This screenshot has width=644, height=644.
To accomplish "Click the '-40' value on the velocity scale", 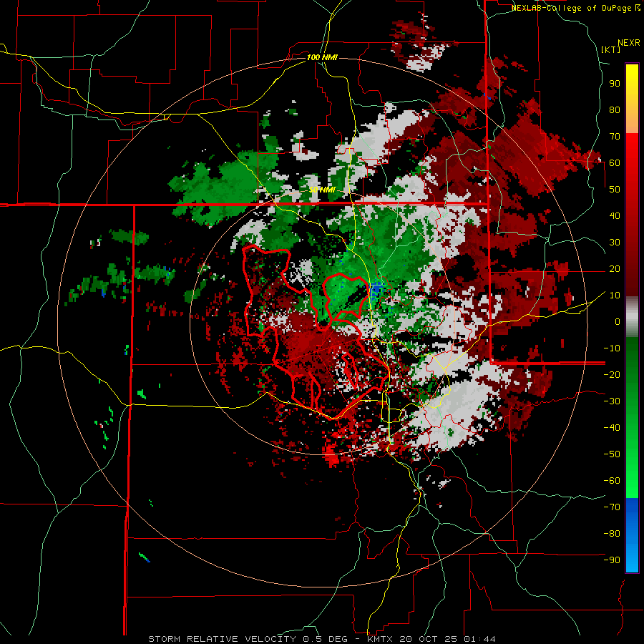I will click(x=612, y=428).
